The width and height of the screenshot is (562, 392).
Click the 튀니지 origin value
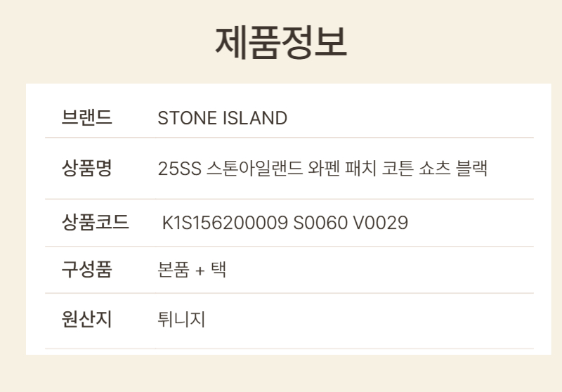[181, 320]
